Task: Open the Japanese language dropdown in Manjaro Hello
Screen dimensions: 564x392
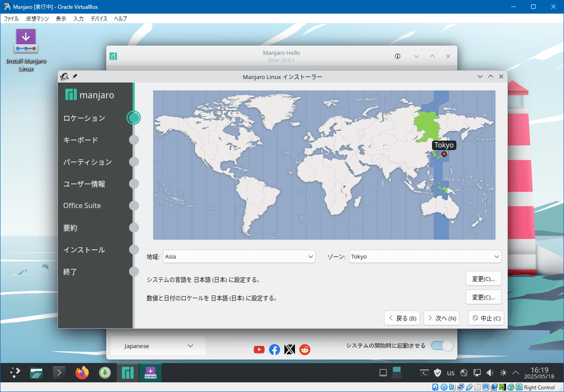Action: point(158,346)
